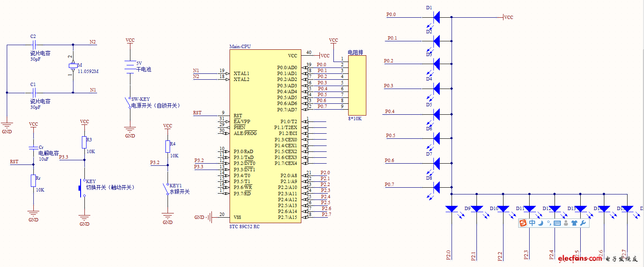Click the D5 LED designator
This screenshot has height=267, width=644.
pyautogui.click(x=429, y=105)
